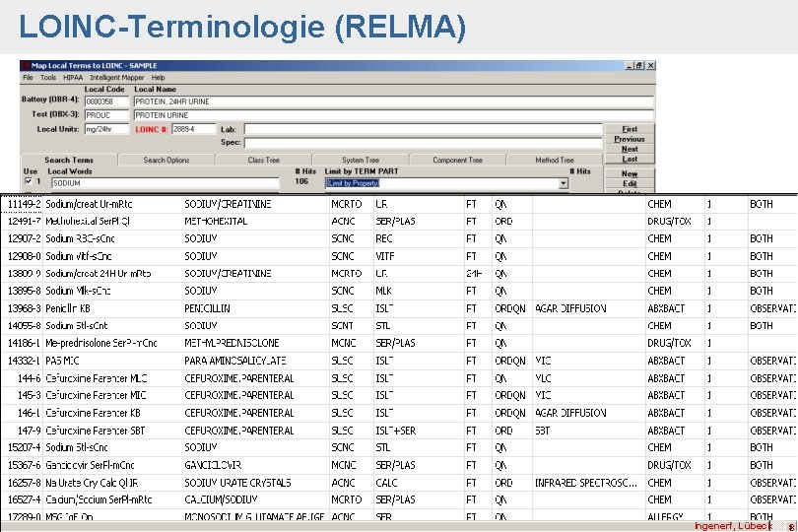Toggle the Use checkbox for SODIUM
The height and width of the screenshot is (532, 798).
pos(28,181)
